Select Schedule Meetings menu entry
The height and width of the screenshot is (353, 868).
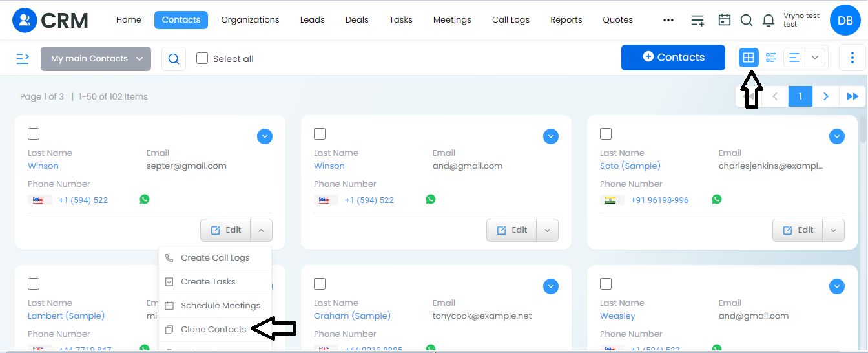coord(215,306)
